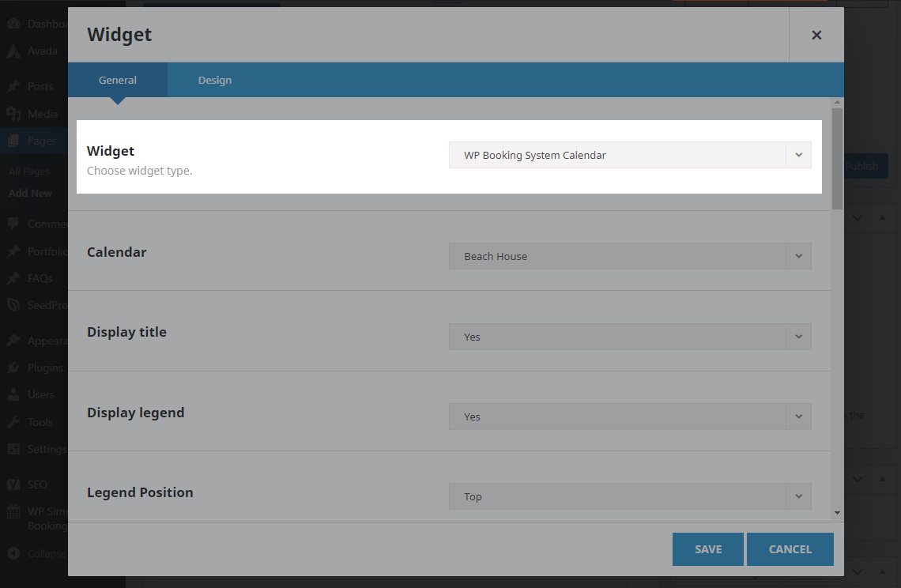This screenshot has width=901, height=588.
Task: Open the Plugins sidebar icon
Action: click(x=13, y=367)
